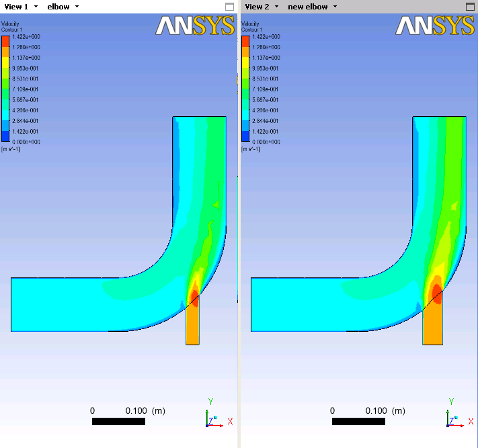Select the View 2 title label

coord(257,7)
